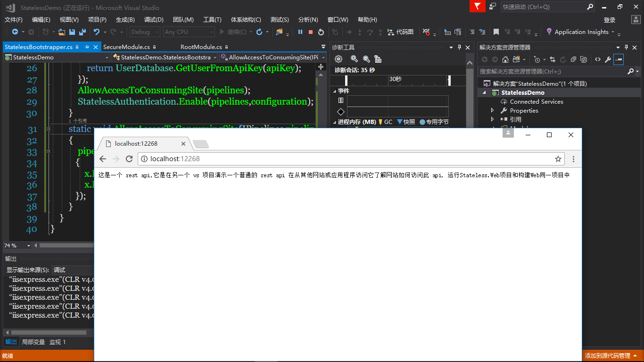This screenshot has width=644, height=362.
Task: Open the 74 % editor zoom dropdown
Action: [x=17, y=246]
